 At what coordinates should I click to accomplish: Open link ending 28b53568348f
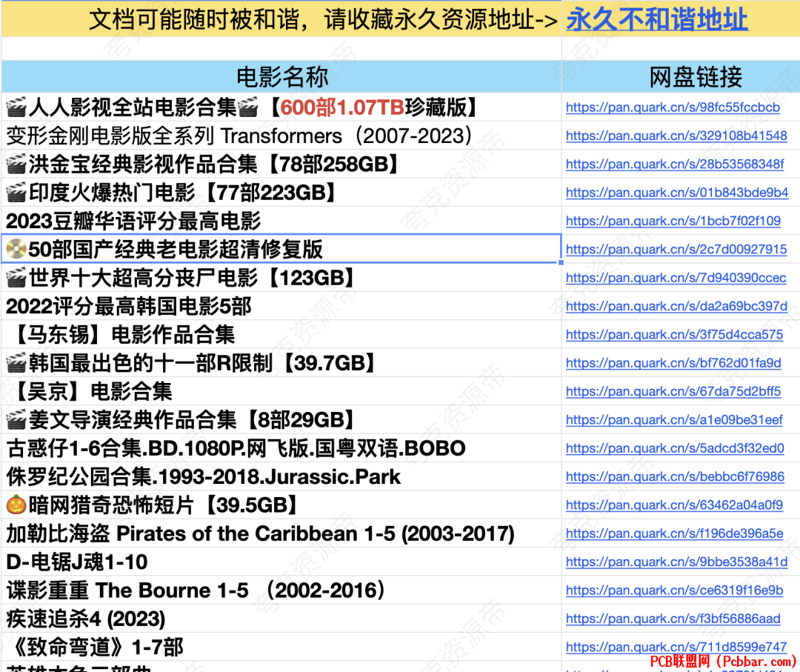coord(675,164)
